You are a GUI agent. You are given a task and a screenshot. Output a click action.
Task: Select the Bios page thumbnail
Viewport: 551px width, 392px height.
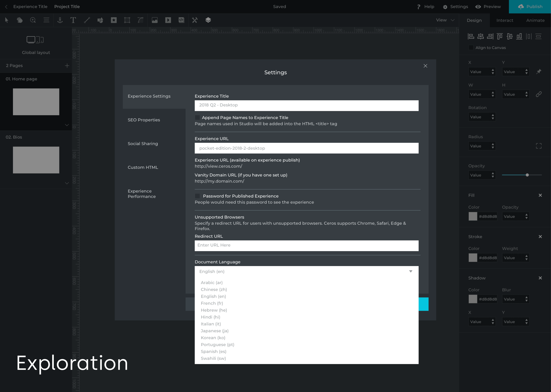[x=36, y=160]
